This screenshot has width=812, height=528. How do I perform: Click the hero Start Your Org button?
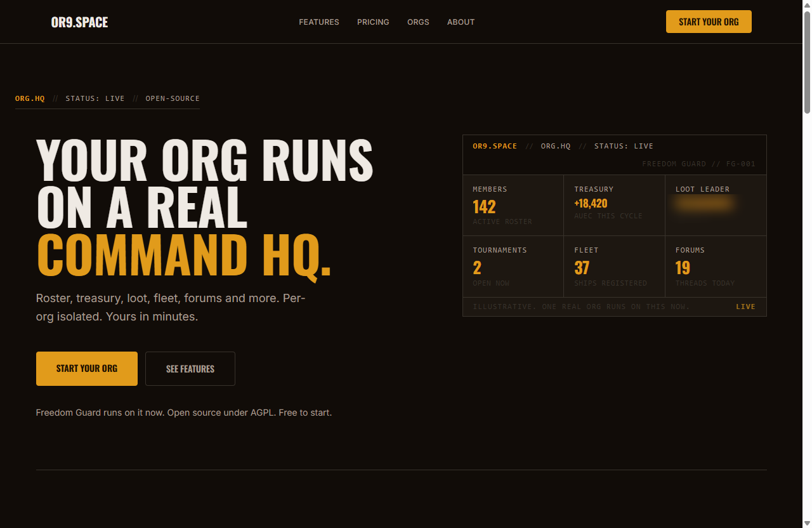(87, 369)
